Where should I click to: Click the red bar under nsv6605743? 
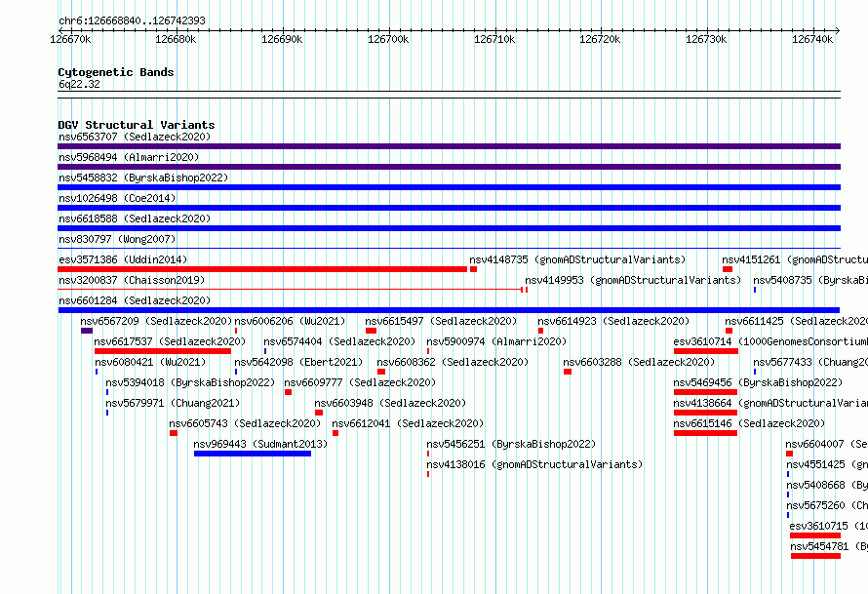point(174,433)
